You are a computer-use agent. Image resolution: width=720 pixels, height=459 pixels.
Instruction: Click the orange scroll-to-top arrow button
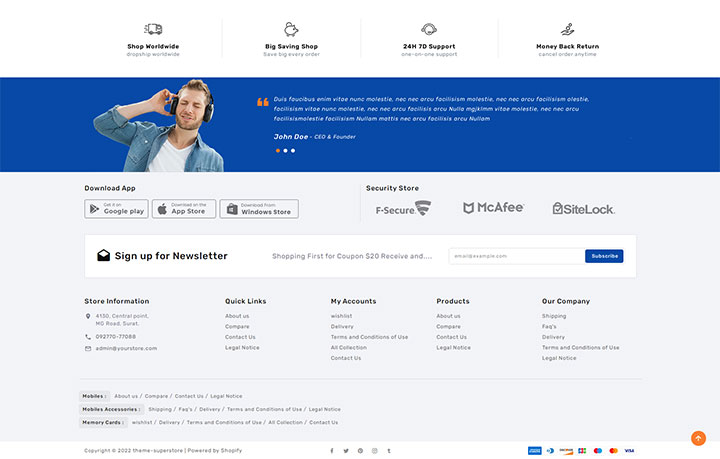click(698, 438)
